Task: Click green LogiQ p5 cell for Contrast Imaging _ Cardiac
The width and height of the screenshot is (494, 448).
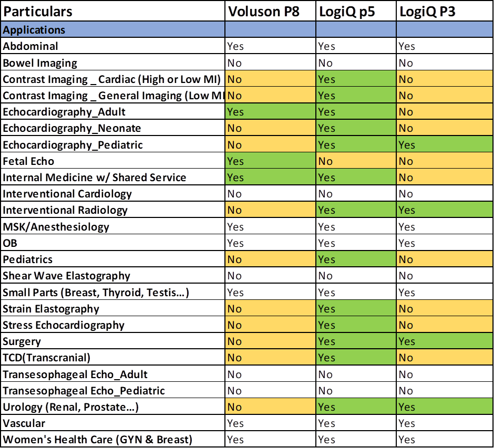Action: click(356, 79)
